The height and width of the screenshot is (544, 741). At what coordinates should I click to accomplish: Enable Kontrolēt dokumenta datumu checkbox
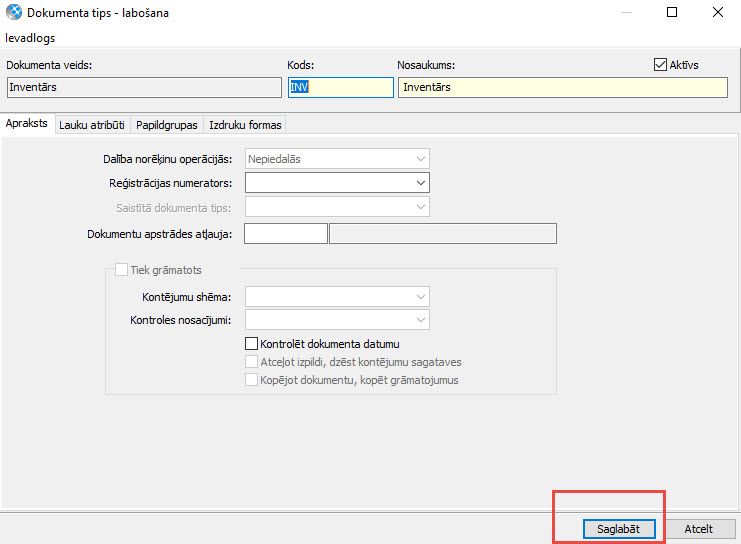click(x=251, y=344)
